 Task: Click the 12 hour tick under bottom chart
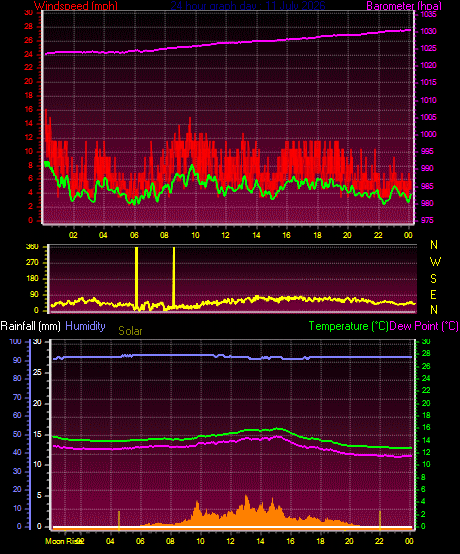click(230, 541)
